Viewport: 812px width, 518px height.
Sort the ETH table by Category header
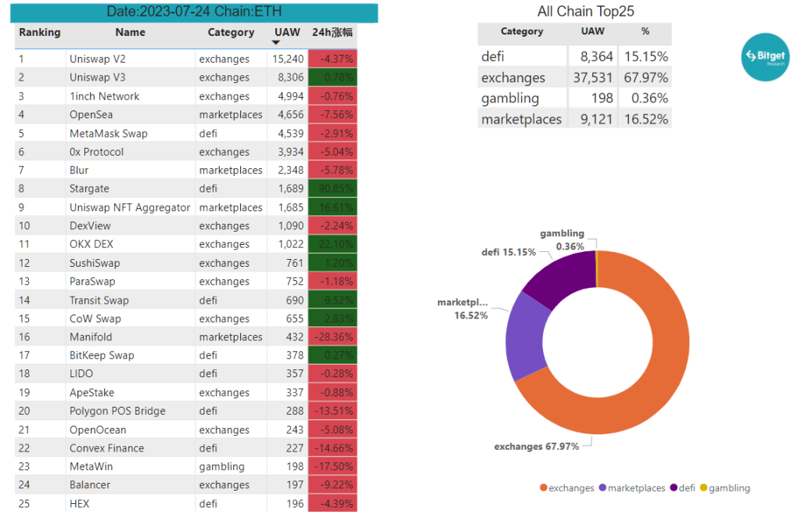point(231,32)
